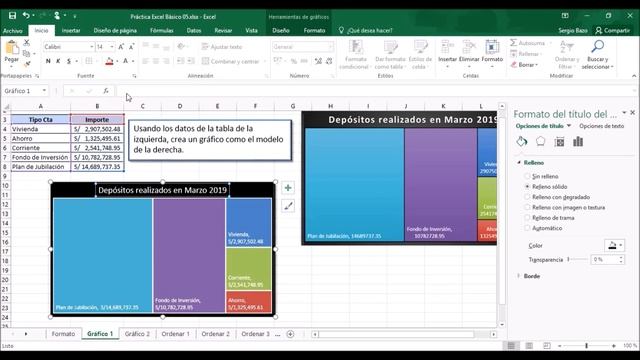Undo the last action
The image size is (640, 360).
click(x=26, y=16)
